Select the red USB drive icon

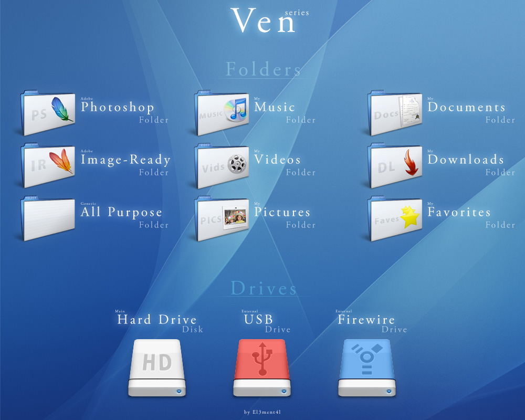tap(262, 367)
